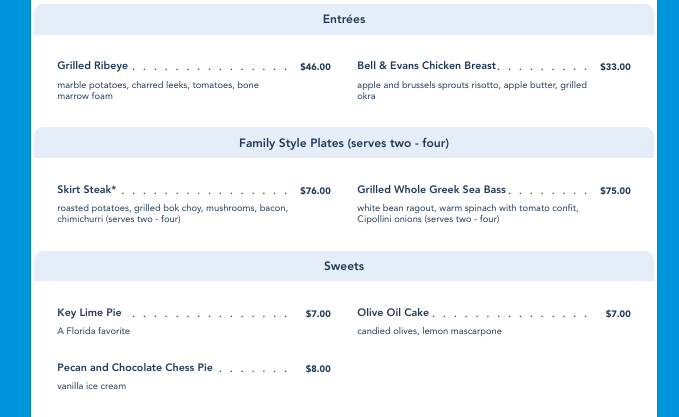The width and height of the screenshot is (679, 417).
Task: Select the Skirt Steak* item name
Action: coord(87,190)
